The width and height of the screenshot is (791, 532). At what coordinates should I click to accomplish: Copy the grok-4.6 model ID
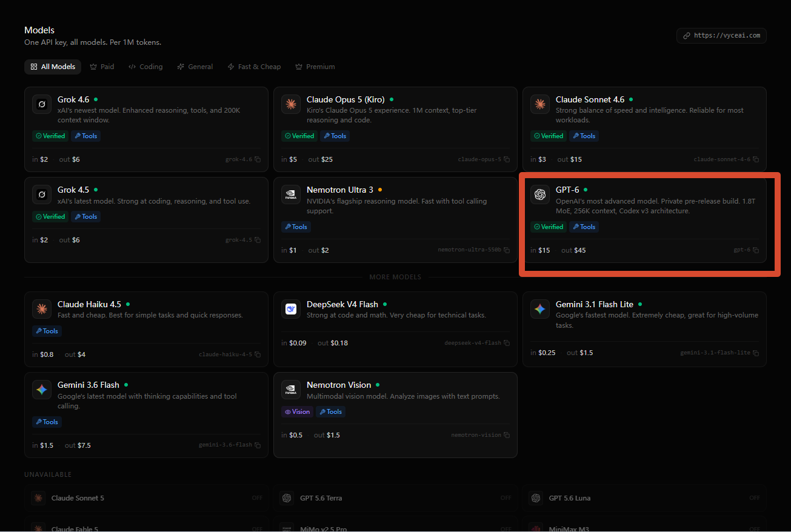click(x=258, y=159)
